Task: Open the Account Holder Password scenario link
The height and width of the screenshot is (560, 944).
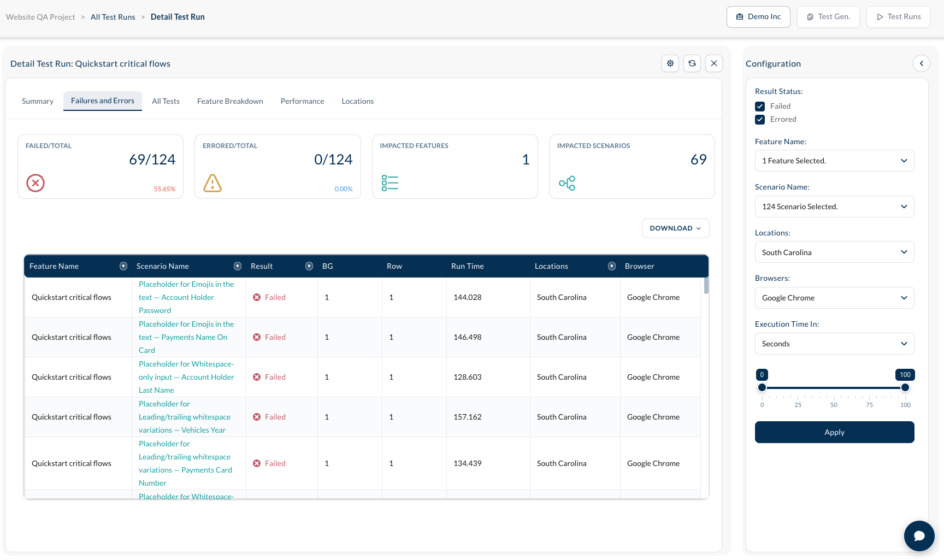Action: point(186,297)
